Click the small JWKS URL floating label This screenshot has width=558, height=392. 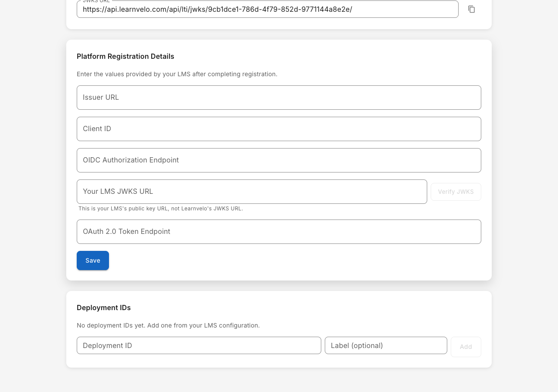[x=96, y=1]
